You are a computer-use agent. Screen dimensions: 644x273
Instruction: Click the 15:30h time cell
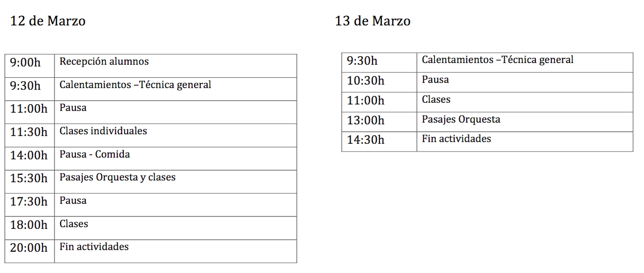point(29,178)
